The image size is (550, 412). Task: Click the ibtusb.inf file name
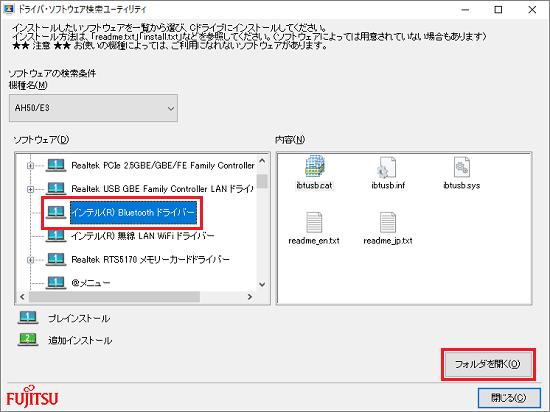(388, 185)
